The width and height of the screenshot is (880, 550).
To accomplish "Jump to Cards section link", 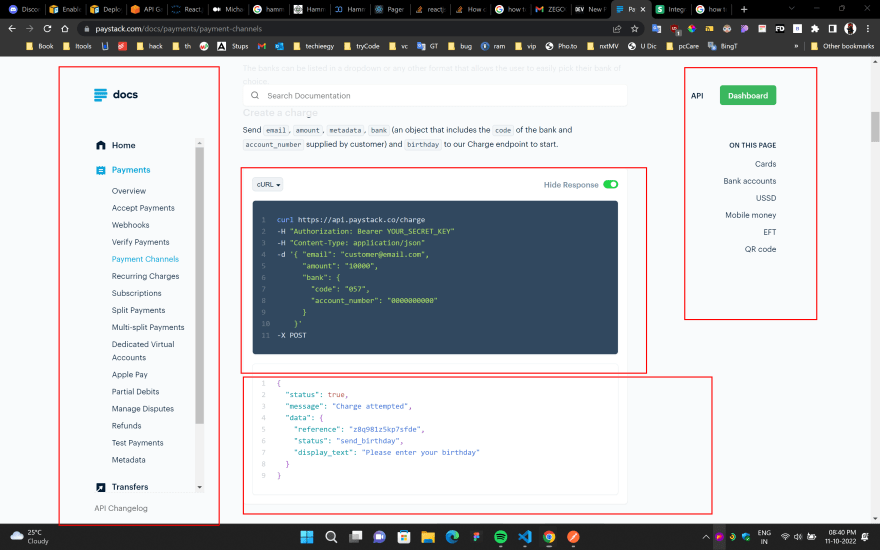I will click(765, 164).
